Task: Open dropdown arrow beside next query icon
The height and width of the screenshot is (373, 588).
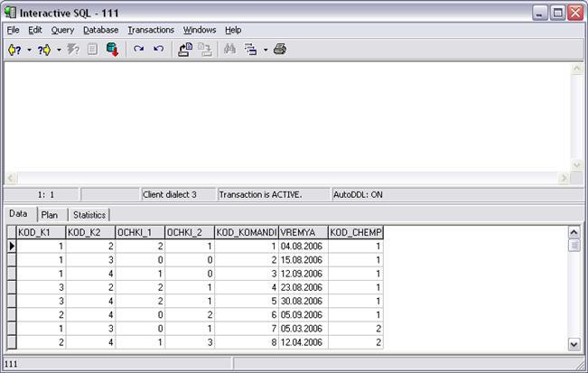Action: point(59,50)
